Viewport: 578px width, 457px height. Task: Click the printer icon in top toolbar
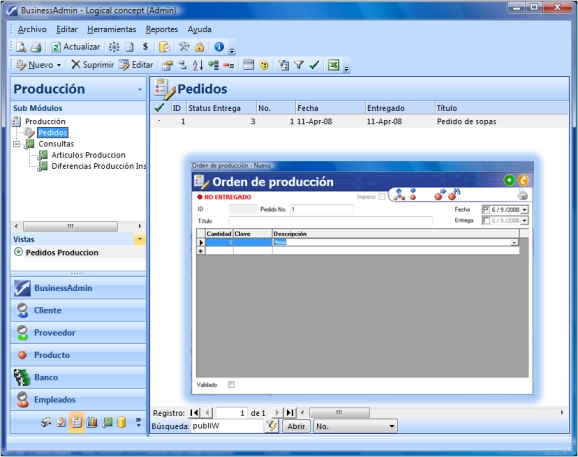[36, 47]
